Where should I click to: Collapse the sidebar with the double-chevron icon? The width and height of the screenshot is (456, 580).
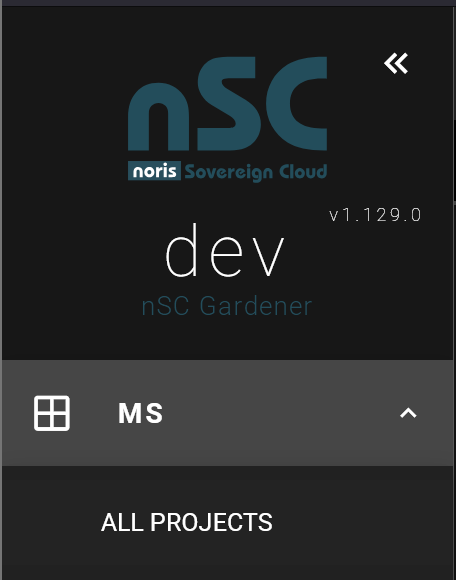tap(396, 64)
